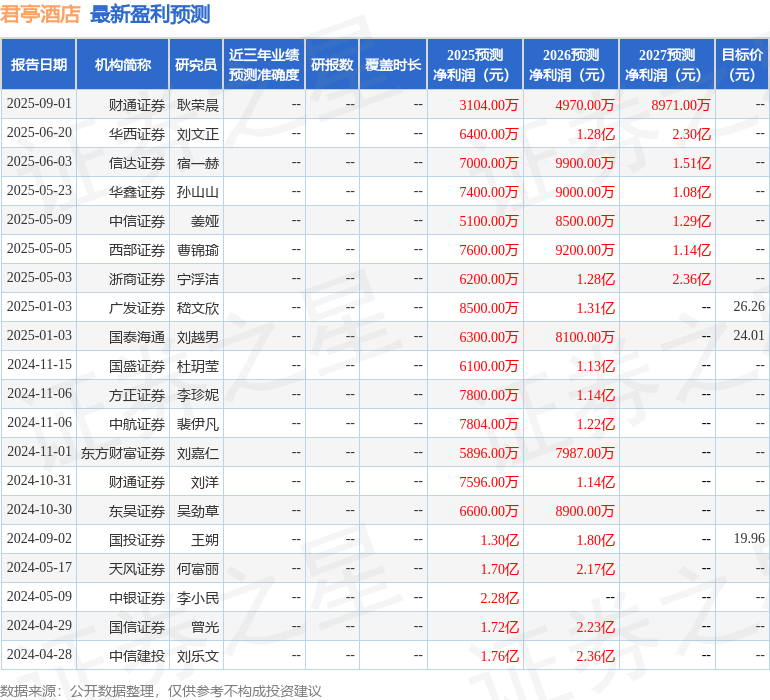
Task: Click the 26.26 target price value
Action: [x=748, y=307]
